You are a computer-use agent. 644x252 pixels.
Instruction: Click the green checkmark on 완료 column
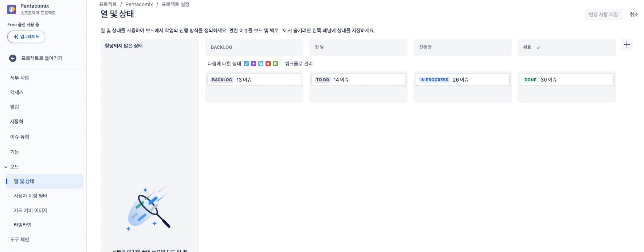pos(538,47)
